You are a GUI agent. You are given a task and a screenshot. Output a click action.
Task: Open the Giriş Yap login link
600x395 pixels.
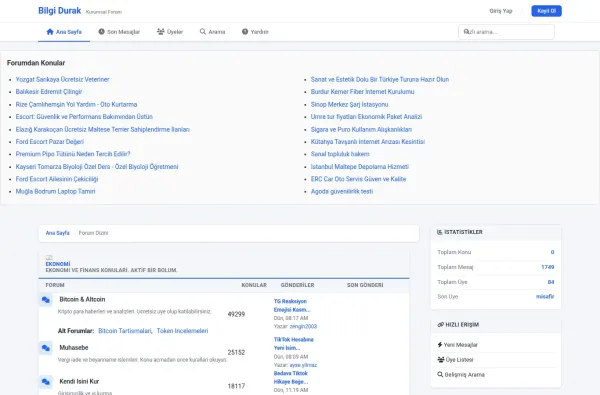501,11
